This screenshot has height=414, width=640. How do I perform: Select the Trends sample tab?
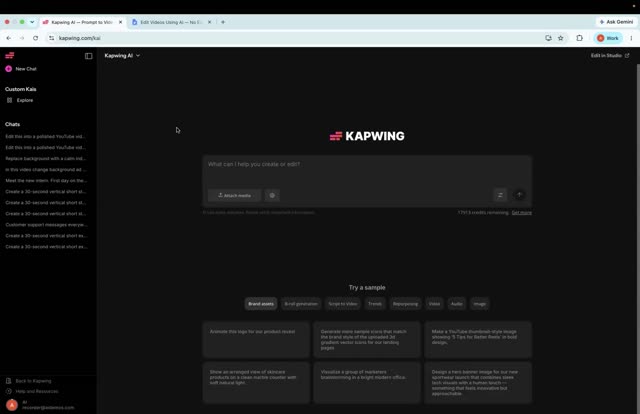(375, 304)
